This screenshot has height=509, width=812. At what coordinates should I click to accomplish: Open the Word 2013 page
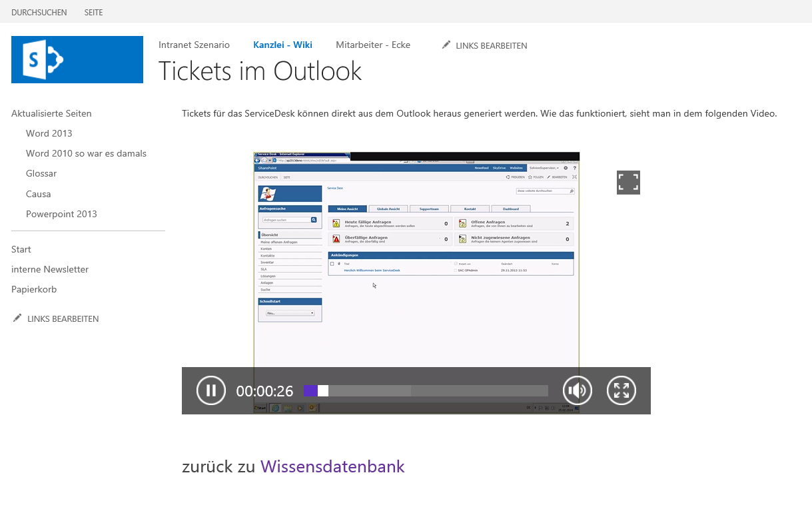coord(49,133)
